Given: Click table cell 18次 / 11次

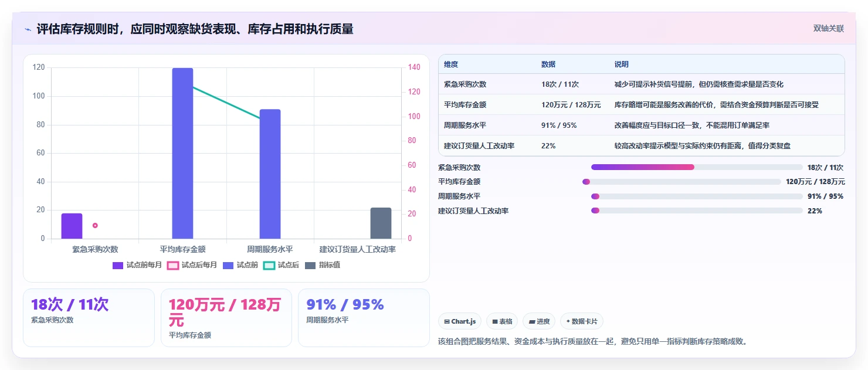Looking at the screenshot, I should coord(560,84).
